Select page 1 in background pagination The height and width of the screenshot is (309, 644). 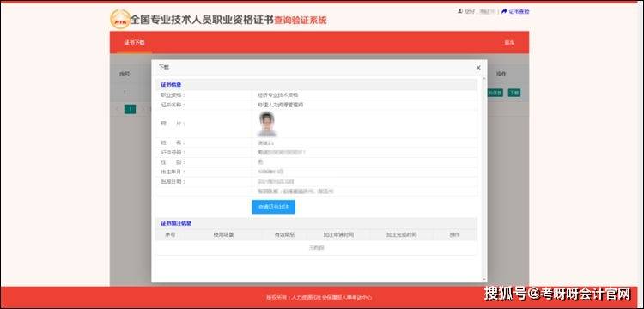pyautogui.click(x=130, y=109)
